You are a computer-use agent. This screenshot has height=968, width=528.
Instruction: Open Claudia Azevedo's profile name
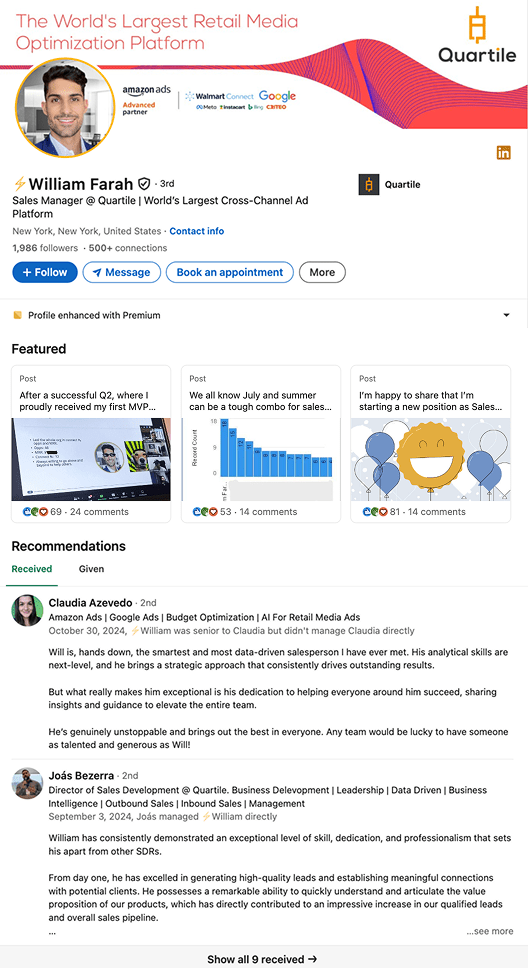90,603
